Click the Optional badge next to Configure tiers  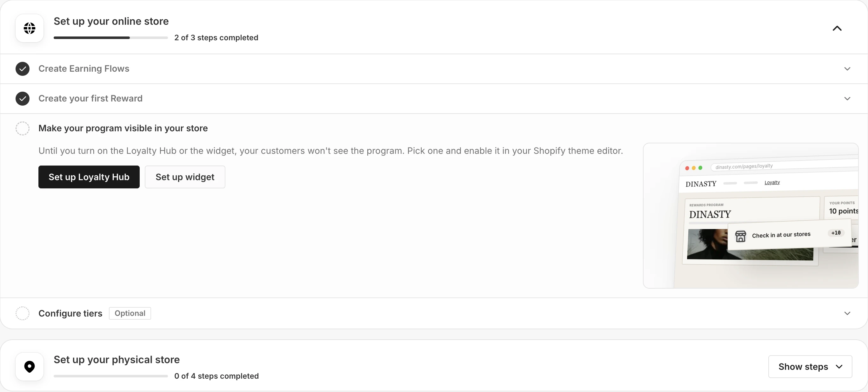(x=130, y=313)
